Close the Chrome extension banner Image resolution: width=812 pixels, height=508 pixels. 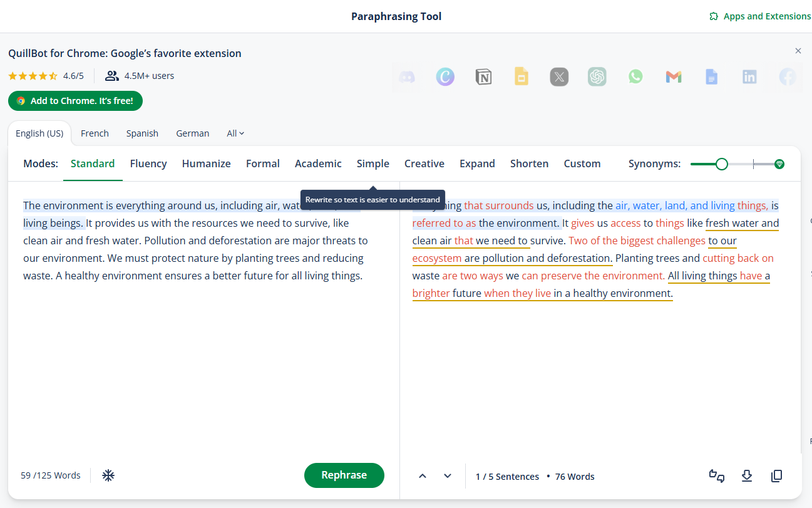point(798,51)
